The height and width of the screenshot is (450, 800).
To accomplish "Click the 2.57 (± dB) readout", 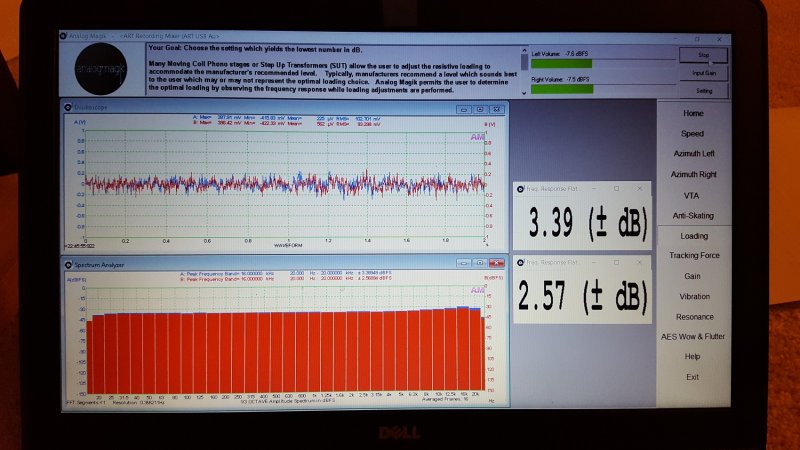I will point(583,295).
